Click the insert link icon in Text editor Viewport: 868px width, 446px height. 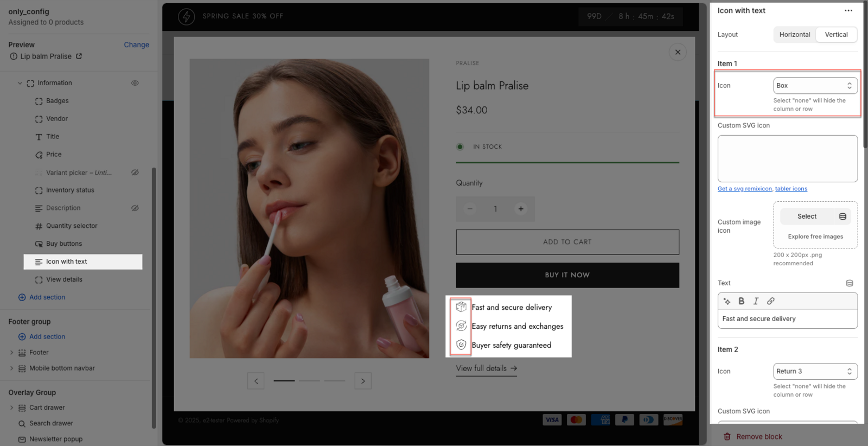click(770, 301)
